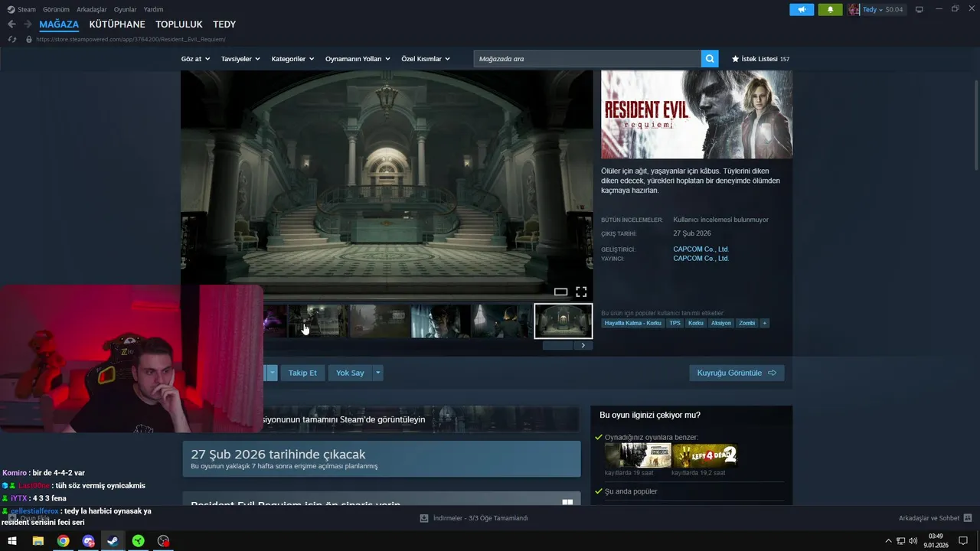Expand the Özel Kısımlar dropdown
Image resolution: width=980 pixels, height=551 pixels.
[426, 59]
